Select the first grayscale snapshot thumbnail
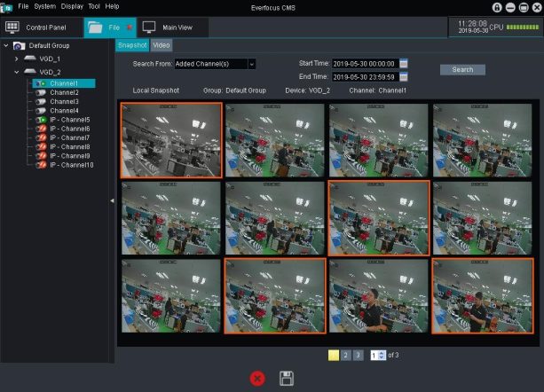 pyautogui.click(x=171, y=140)
